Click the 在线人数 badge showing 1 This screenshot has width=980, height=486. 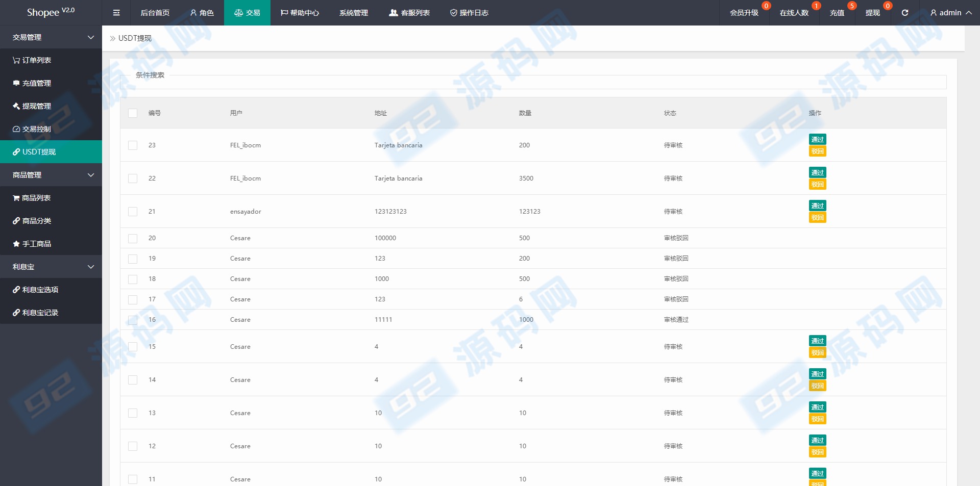(x=816, y=6)
